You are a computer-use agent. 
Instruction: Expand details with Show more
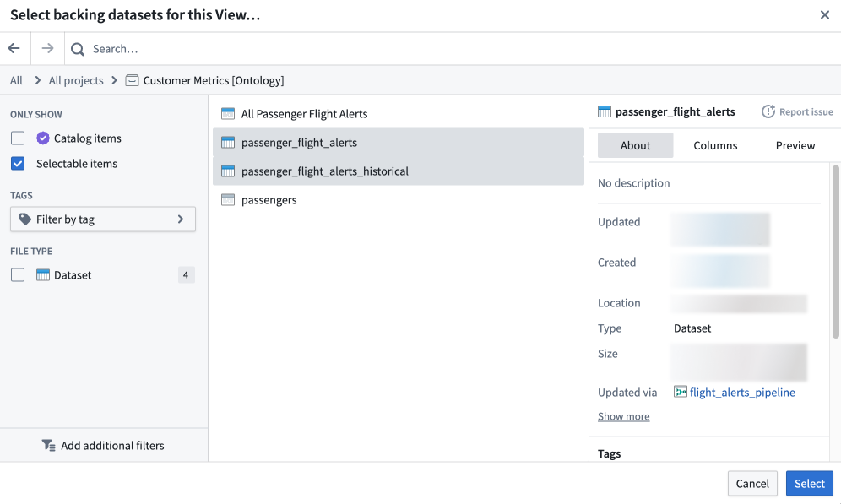[x=624, y=416]
